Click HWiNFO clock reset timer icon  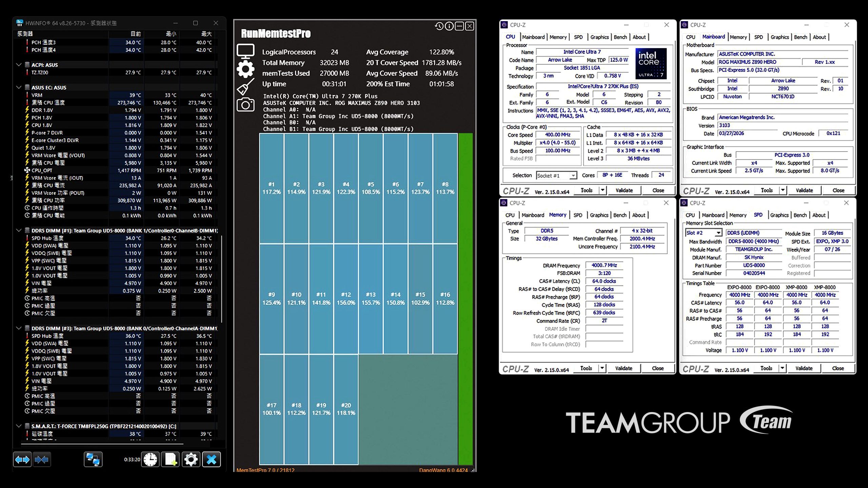tap(150, 460)
